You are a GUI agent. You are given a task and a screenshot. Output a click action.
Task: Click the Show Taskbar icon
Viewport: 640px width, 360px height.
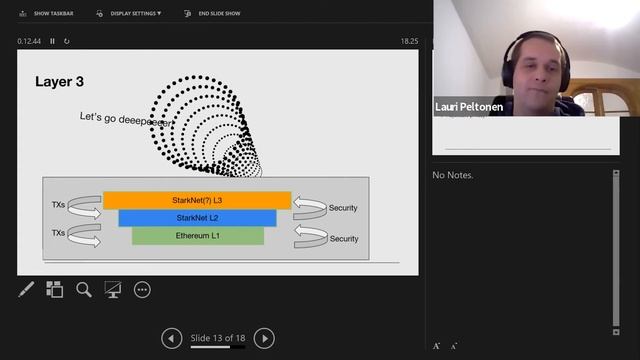tap(23, 13)
